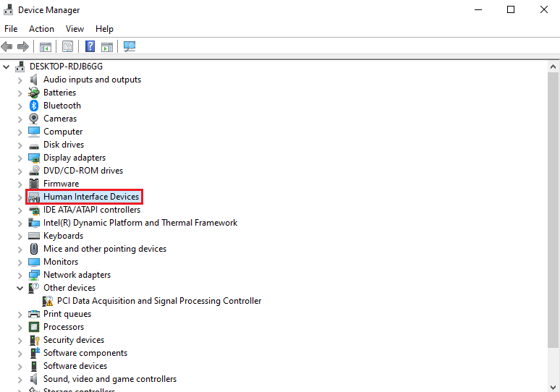Image resolution: width=560 pixels, height=392 pixels.
Task: Click the vertical scrollbar thumb
Action: [553, 210]
